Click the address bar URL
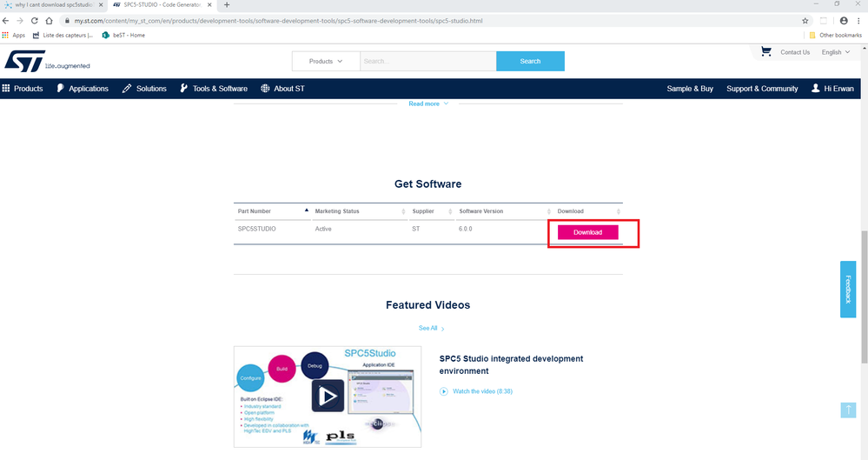Screen dimensions: 868x460 point(278,21)
